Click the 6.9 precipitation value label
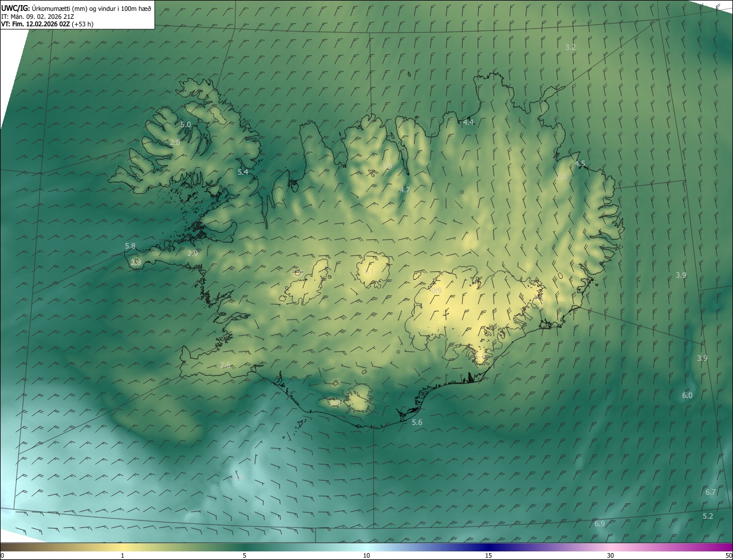This screenshot has width=733, height=560. (x=600, y=523)
